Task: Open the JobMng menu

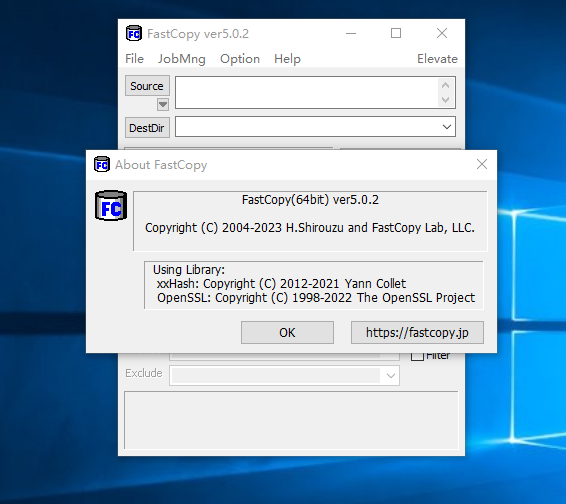Action: [182, 59]
